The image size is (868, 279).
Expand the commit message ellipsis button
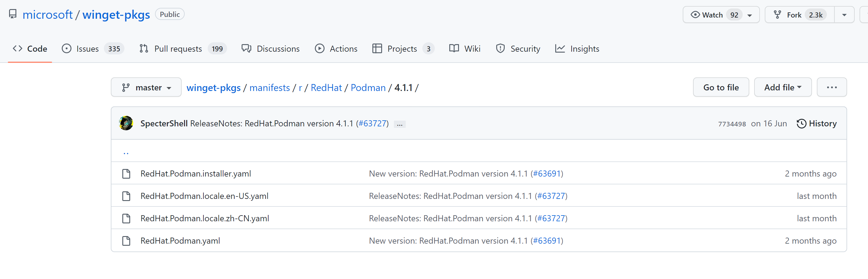(x=400, y=124)
